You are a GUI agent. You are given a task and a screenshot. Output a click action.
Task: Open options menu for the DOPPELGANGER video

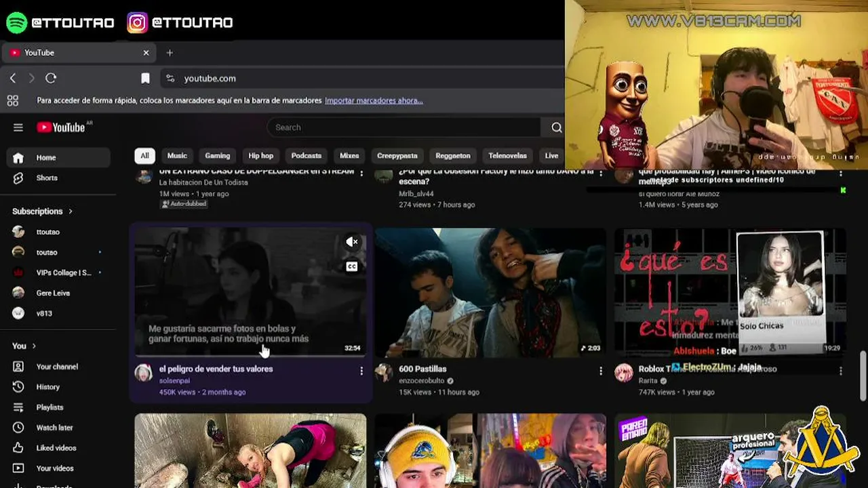click(x=361, y=174)
